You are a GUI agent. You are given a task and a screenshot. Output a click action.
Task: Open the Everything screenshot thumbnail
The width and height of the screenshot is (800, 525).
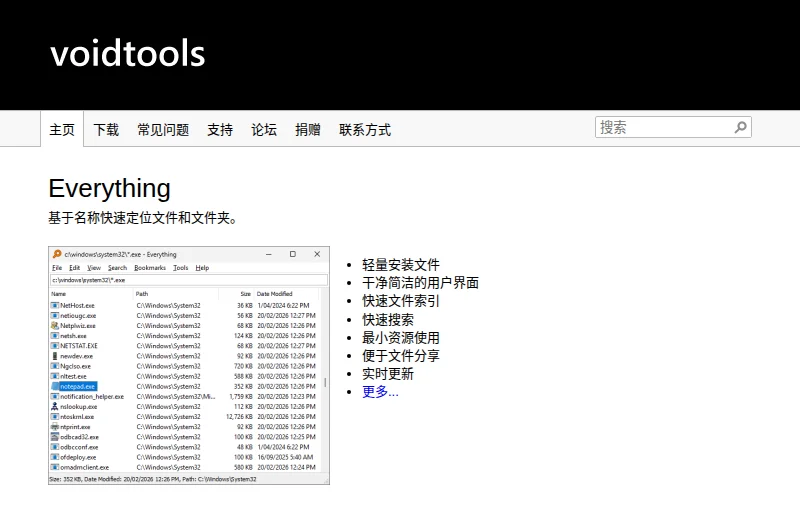coord(189,365)
